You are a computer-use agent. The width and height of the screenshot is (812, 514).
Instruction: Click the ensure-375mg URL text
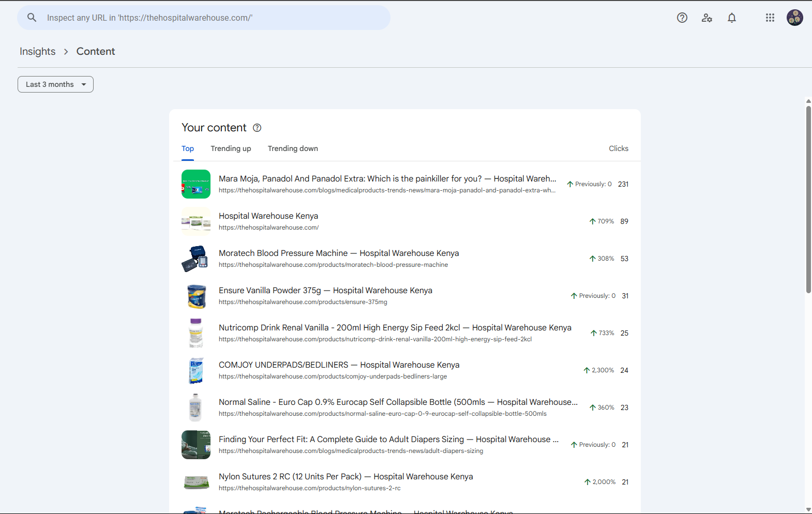point(303,302)
